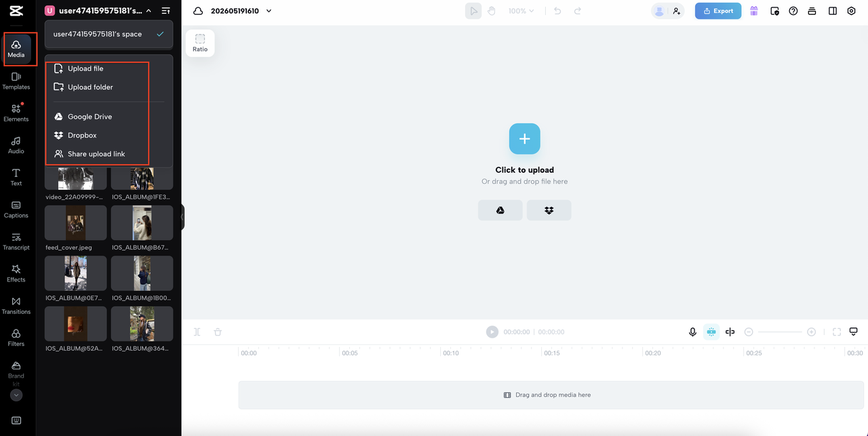Screen dimensions: 868x436
Task: Select the IOS_ALBUM@1B00 thumbnail
Action: (x=142, y=273)
